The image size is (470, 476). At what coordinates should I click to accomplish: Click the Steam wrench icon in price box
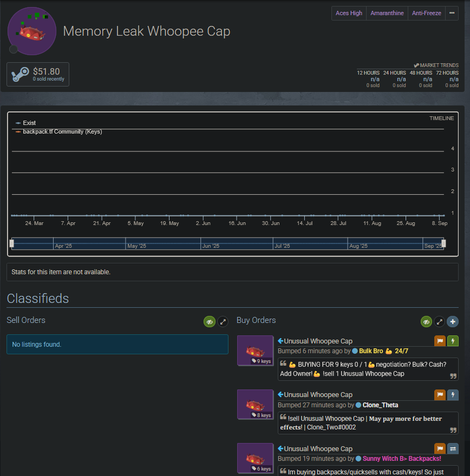[20, 74]
